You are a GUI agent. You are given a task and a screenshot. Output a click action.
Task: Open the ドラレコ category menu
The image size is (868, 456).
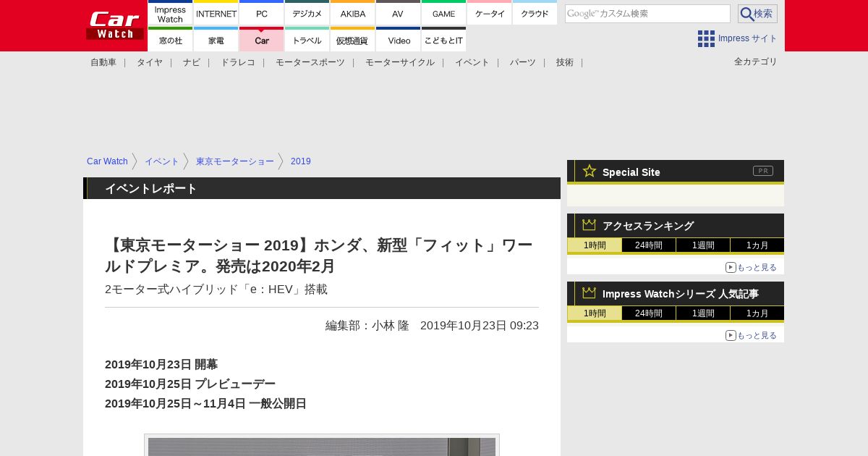(x=238, y=62)
